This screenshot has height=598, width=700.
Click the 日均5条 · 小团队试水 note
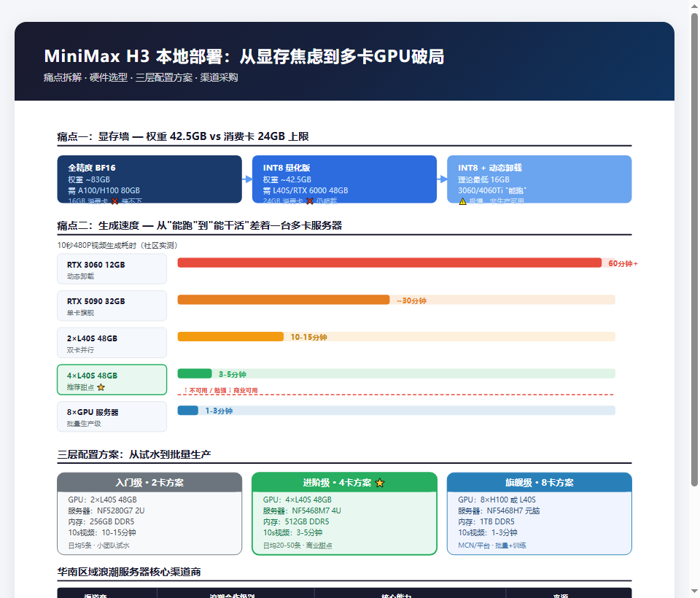click(98, 545)
